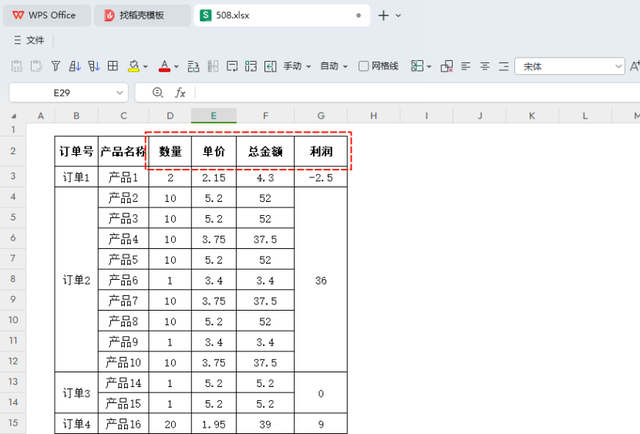Click the paste-format clipboard brush icon
The width and height of the screenshot is (640, 434).
[36, 66]
